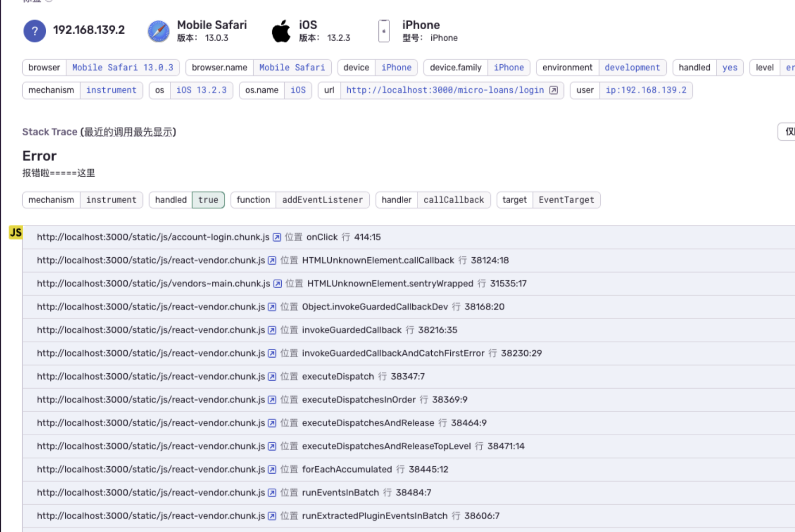Expand the Object.invokeGuardedCallbackDev frame row
795x532 pixels.
pyautogui.click(x=409, y=307)
